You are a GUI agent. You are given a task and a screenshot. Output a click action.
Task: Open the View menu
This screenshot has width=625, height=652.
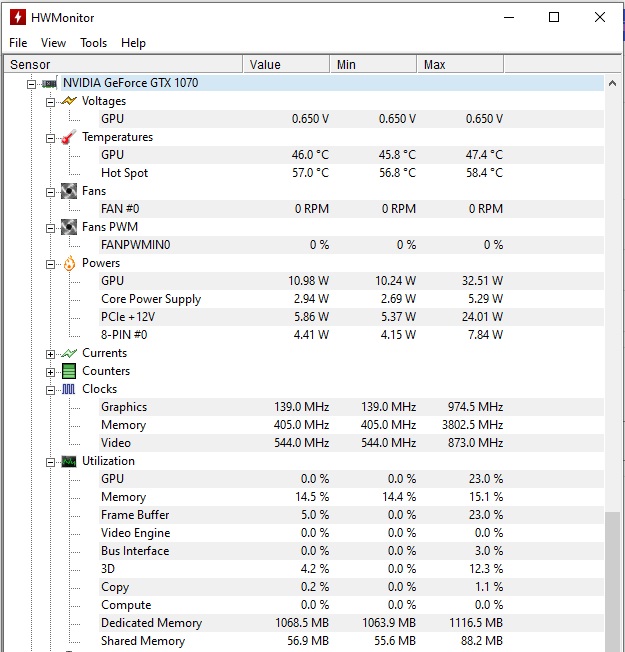[53, 43]
